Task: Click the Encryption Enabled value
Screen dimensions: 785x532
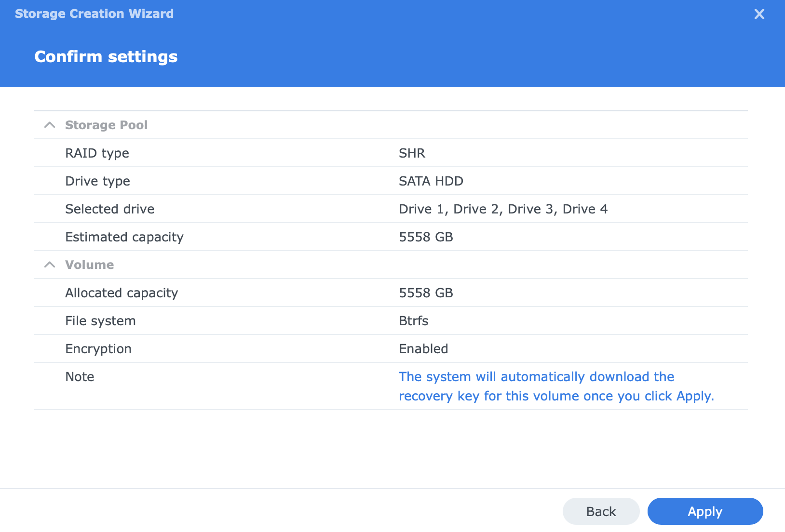Action: tap(423, 349)
